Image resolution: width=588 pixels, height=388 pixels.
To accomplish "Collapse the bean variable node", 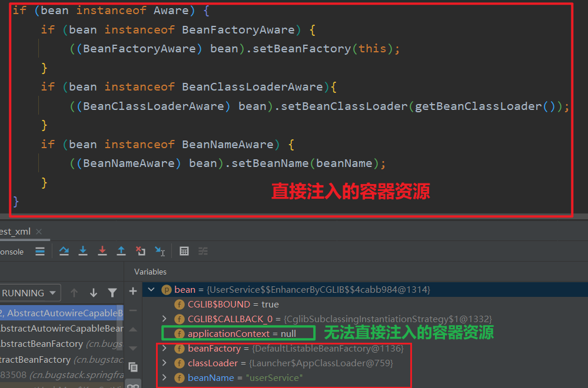I will point(152,290).
